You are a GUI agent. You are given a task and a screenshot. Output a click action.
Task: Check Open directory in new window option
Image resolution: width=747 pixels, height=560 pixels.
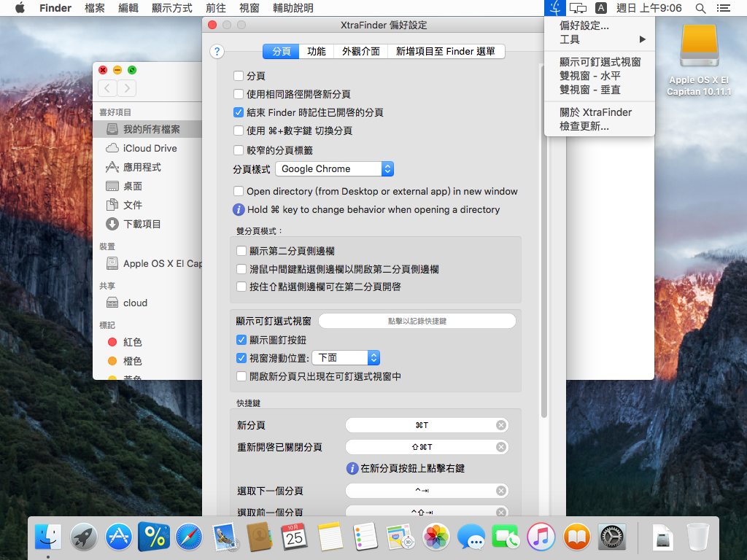239,192
